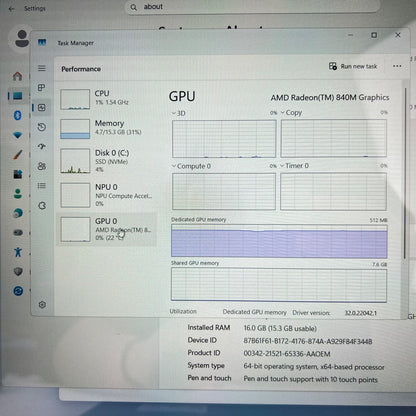This screenshot has width=416, height=416.
Task: Open the Time & language globe settings icon
Action: click(18, 213)
